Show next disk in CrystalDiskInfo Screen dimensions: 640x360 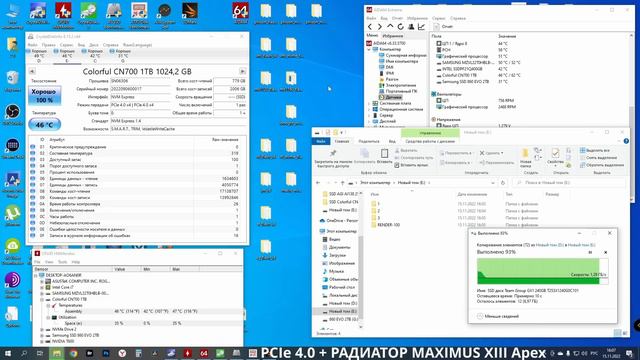point(242,71)
